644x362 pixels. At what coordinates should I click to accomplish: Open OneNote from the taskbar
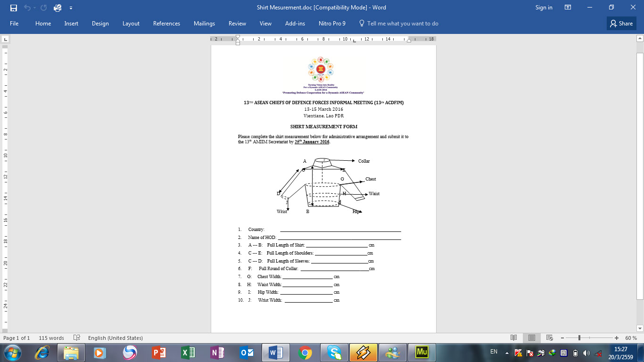217,353
